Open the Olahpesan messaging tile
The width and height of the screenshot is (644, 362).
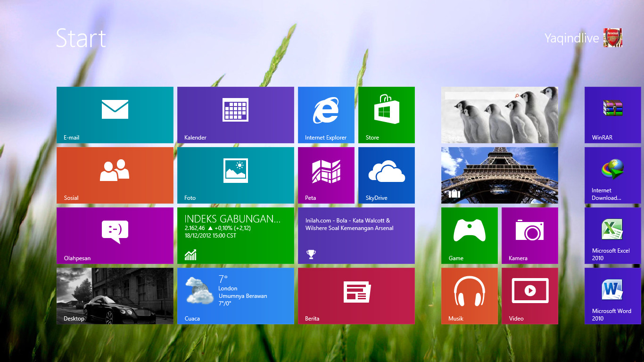point(115,236)
